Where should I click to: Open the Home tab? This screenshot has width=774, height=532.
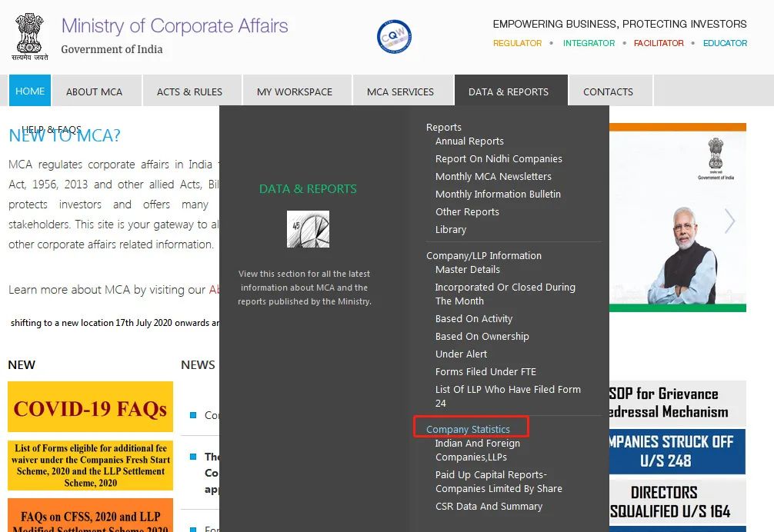point(29,90)
